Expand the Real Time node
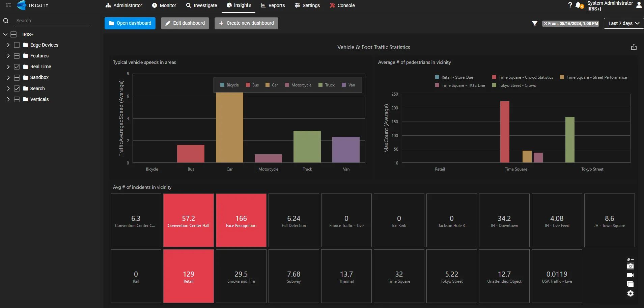 tap(8, 67)
